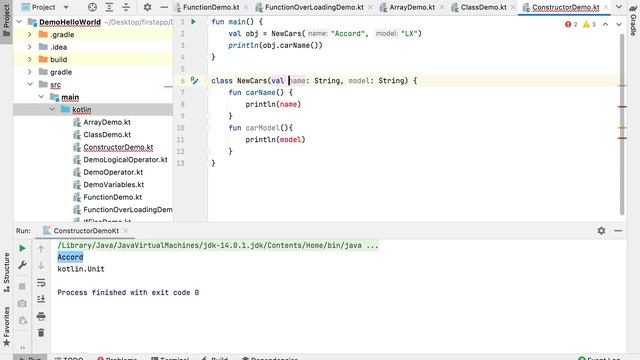Rerun ConstructorDemoKt with green play button
Screen dimensions: 640x360
point(22,248)
